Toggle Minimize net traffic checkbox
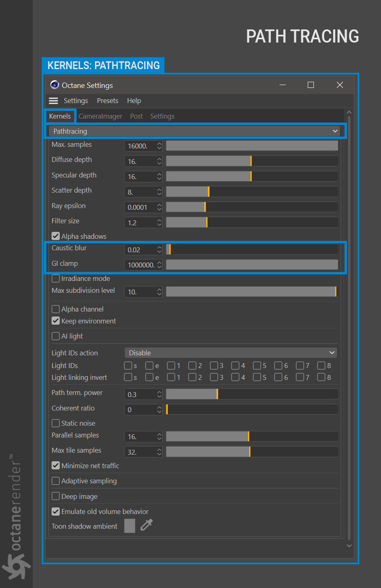The image size is (381, 588). click(56, 465)
